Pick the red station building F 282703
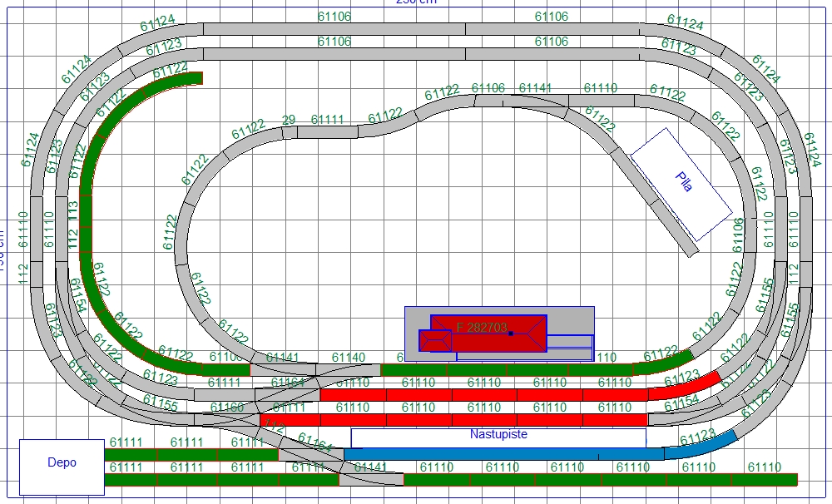The image size is (832, 504). pyautogui.click(x=488, y=333)
